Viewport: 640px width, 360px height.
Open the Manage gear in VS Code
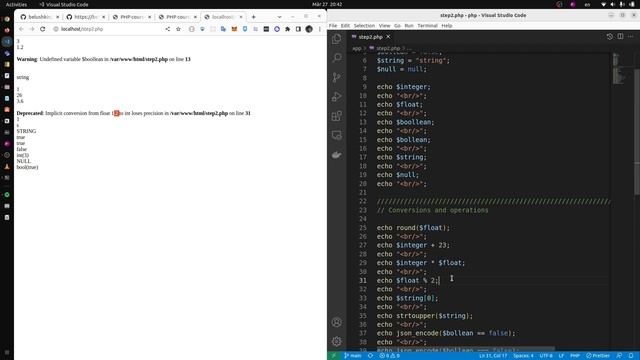(337, 341)
